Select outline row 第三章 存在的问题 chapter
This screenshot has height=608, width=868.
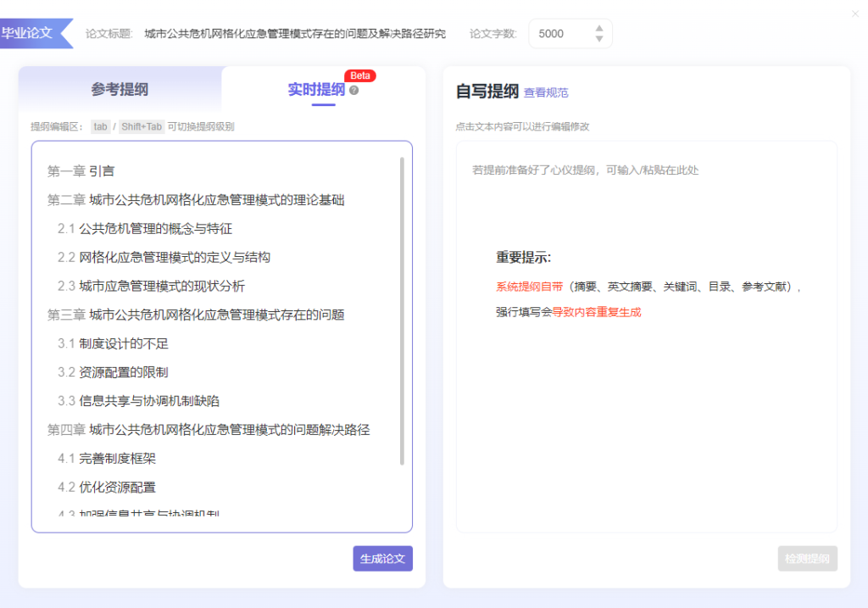pos(196,315)
